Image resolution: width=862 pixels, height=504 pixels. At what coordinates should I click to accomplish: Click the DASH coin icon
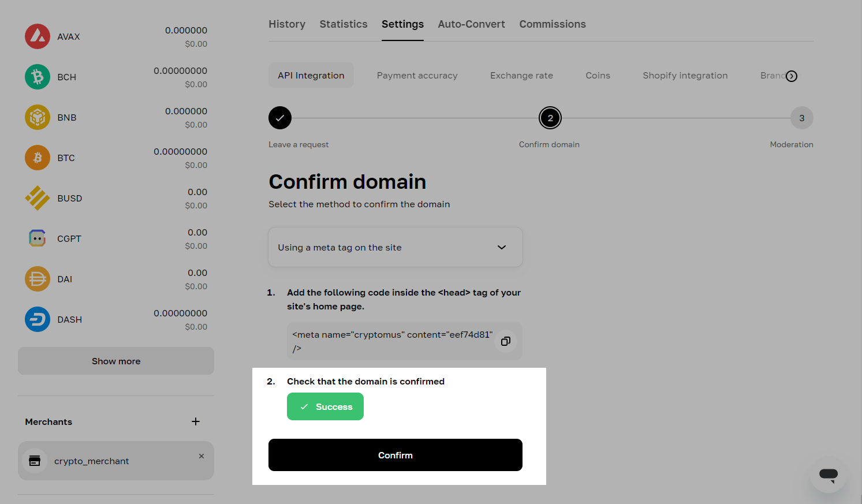tap(37, 319)
